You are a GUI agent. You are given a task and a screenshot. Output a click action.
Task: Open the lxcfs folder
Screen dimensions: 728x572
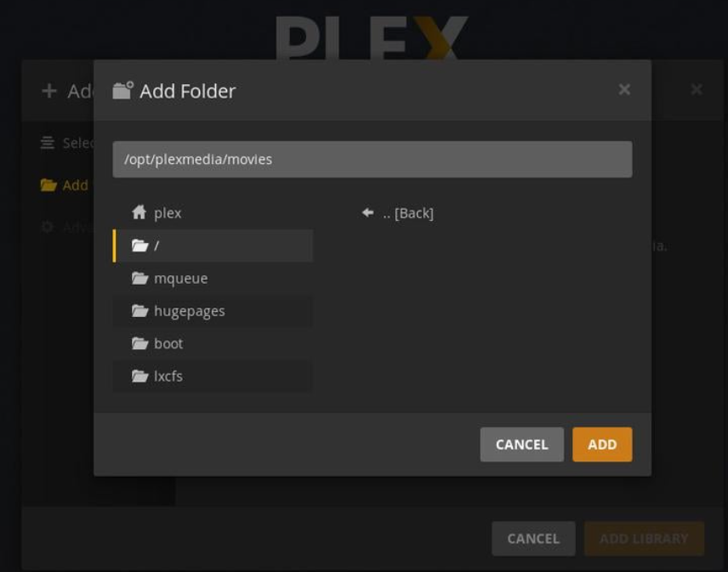pos(213,376)
